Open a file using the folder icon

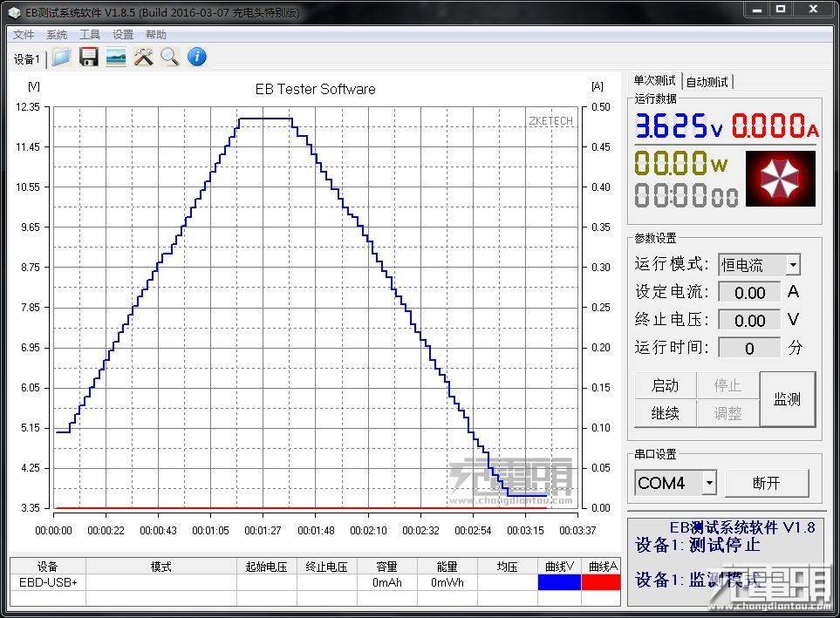click(62, 56)
